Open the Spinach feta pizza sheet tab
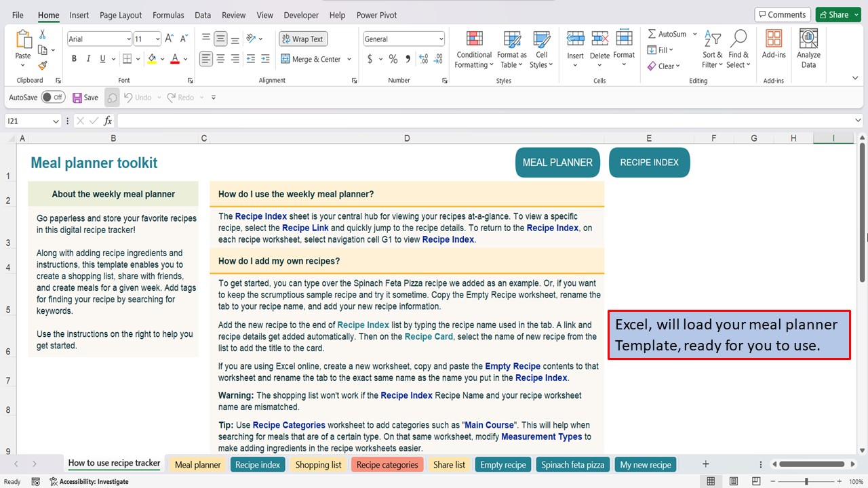Viewport: 868px width, 488px height. click(x=572, y=464)
